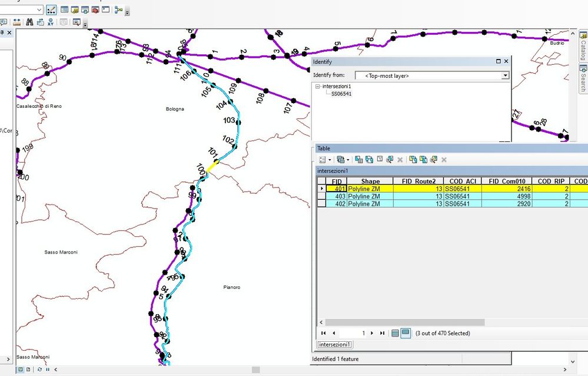Switch to Data View button

point(21,370)
